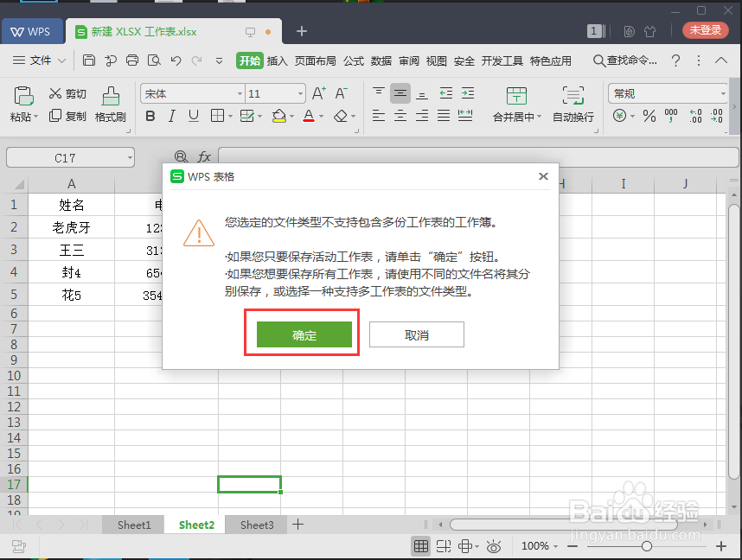Open the font name (宋体) dropdown
The image size is (742, 560).
[240, 92]
